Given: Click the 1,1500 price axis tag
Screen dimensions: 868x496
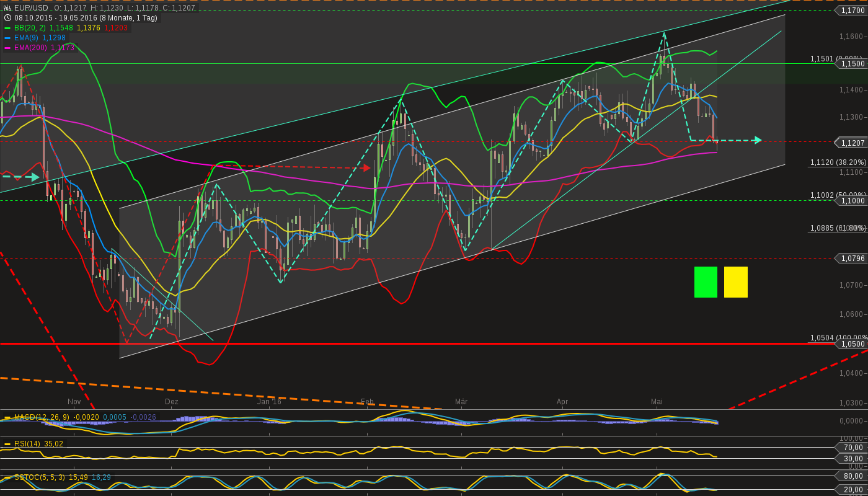Looking at the screenshot, I should click(852, 64).
